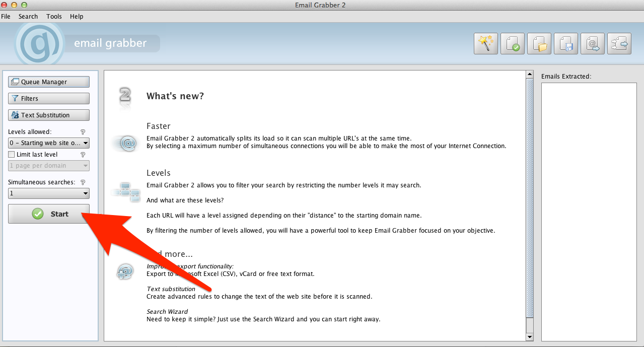Screen dimensions: 644x347
Task: Click the "What's new?" heading
Action: 175,96
